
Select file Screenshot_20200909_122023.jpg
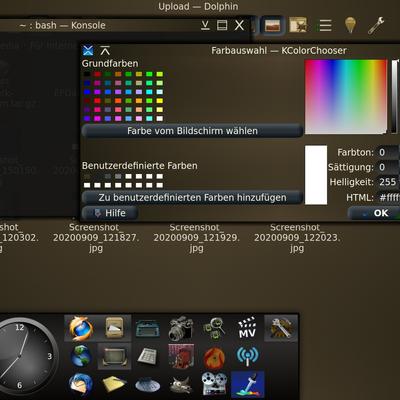click(x=297, y=238)
